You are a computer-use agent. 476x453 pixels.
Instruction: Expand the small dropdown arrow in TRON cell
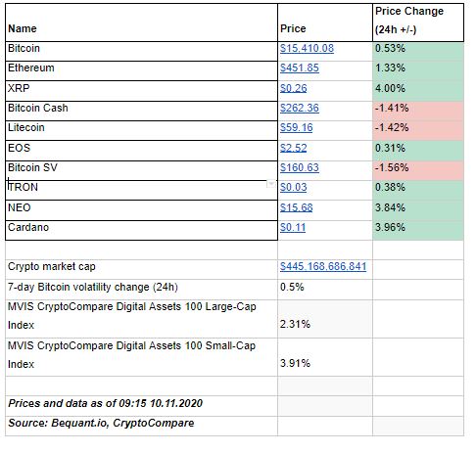[271, 184]
